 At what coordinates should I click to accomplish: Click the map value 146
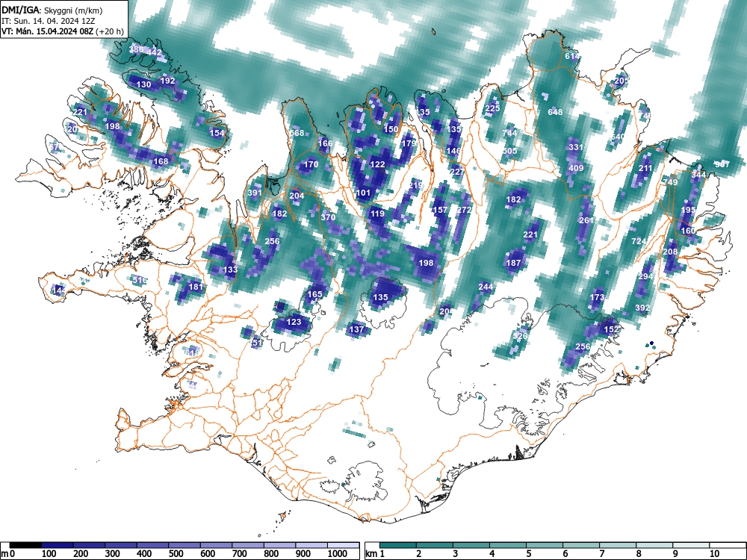(453, 151)
